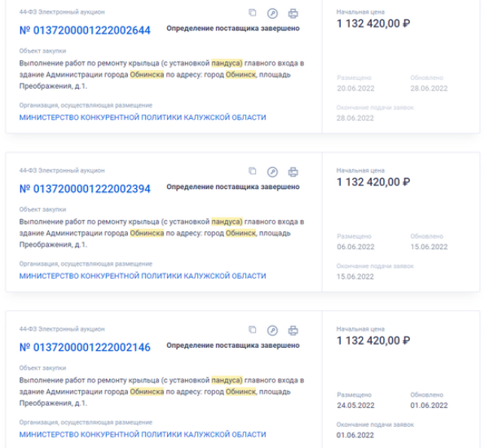Open signature key icon for tender 0137200001222002644

click(272, 14)
